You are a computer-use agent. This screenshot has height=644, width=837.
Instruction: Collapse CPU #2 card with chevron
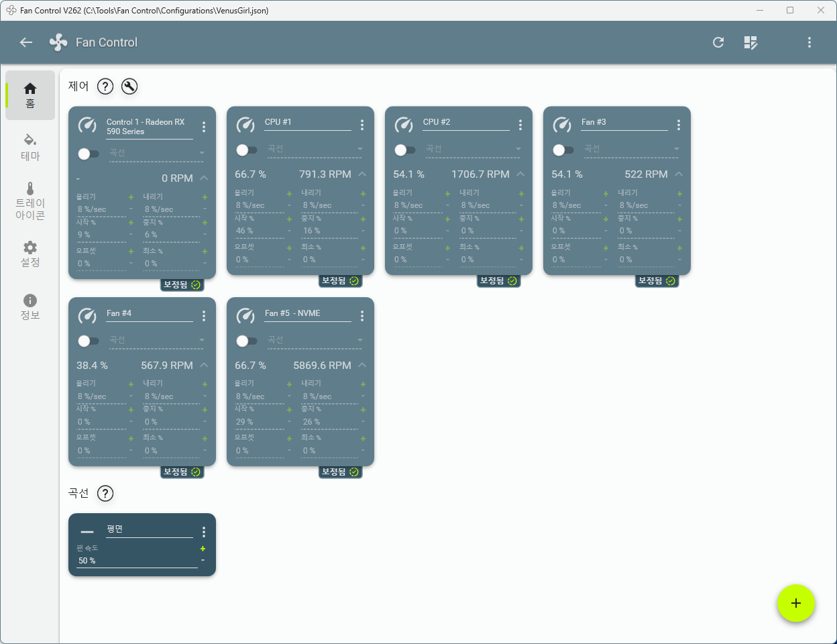[520, 174]
